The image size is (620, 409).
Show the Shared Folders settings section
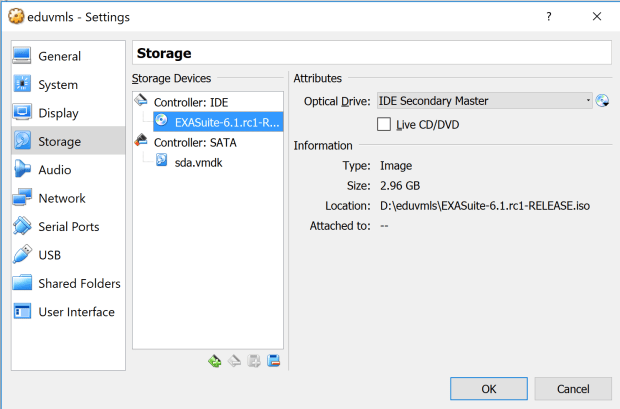tap(79, 283)
